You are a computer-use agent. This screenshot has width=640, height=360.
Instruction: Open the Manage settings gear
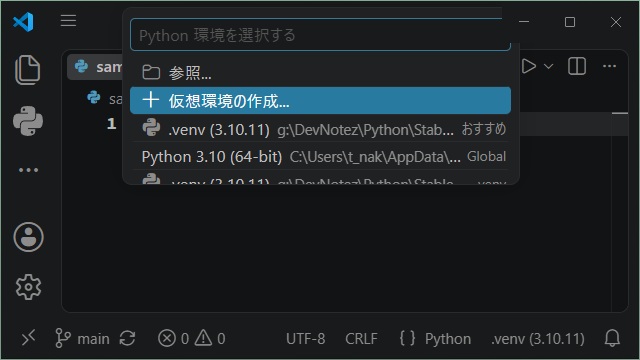pyautogui.click(x=28, y=287)
